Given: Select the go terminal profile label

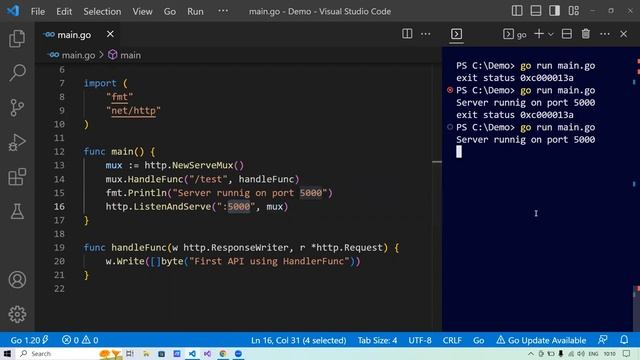Looking at the screenshot, I should [515, 34].
